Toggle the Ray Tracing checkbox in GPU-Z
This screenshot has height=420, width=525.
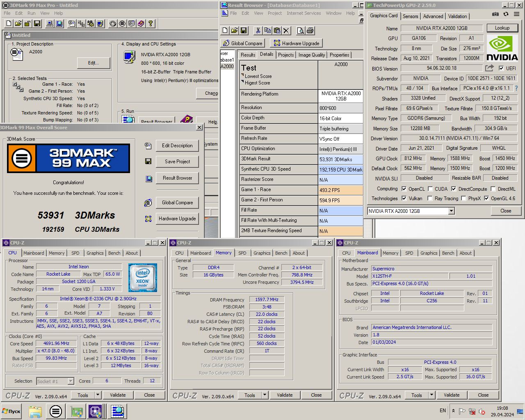point(430,199)
